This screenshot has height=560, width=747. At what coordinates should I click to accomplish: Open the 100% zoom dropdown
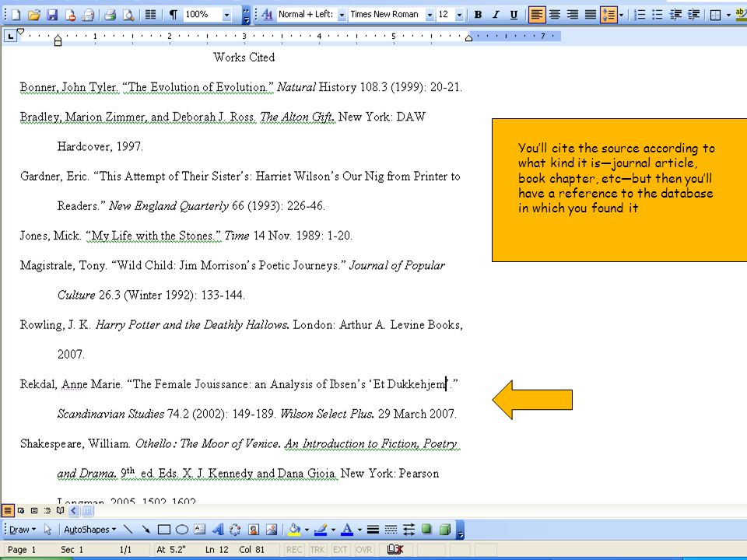coord(226,15)
